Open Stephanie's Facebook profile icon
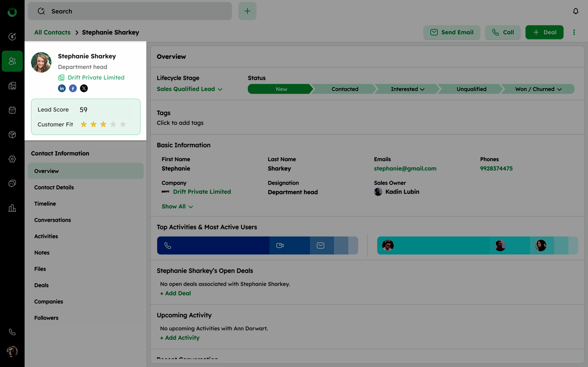Viewport: 588px width, 367px height. point(73,88)
